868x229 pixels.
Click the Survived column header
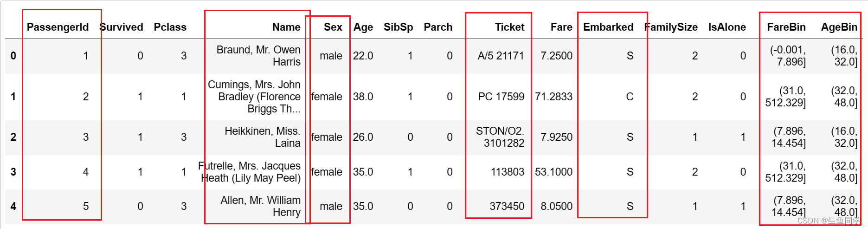[122, 27]
